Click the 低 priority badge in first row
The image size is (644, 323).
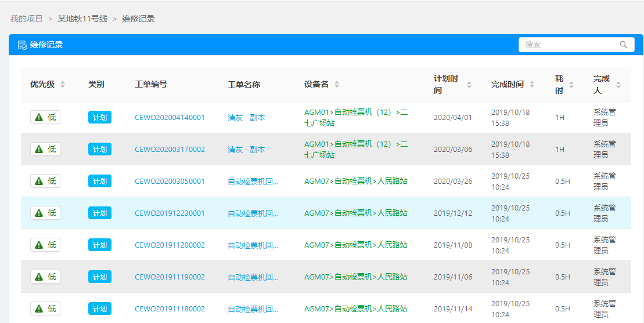point(45,117)
